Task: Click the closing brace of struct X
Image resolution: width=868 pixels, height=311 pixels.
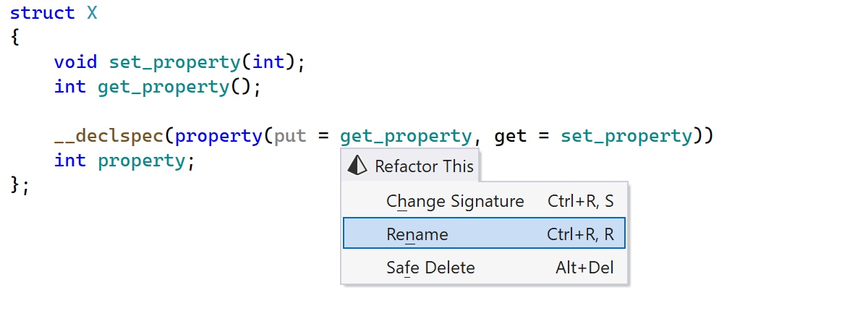Action: (15, 185)
